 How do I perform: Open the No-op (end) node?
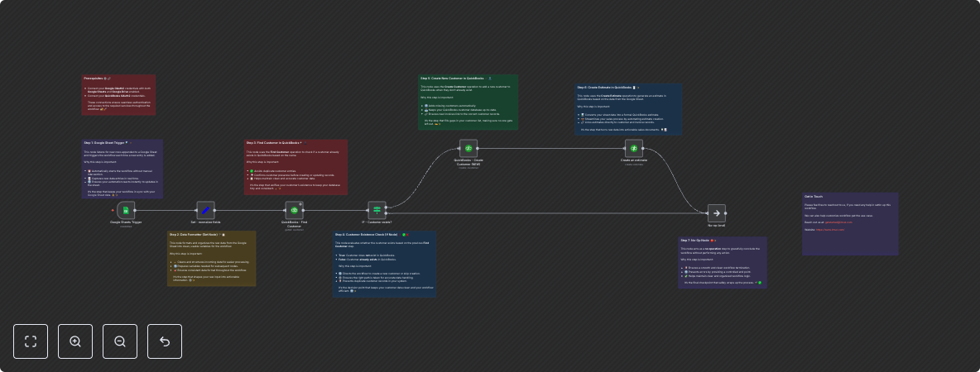coord(716,213)
